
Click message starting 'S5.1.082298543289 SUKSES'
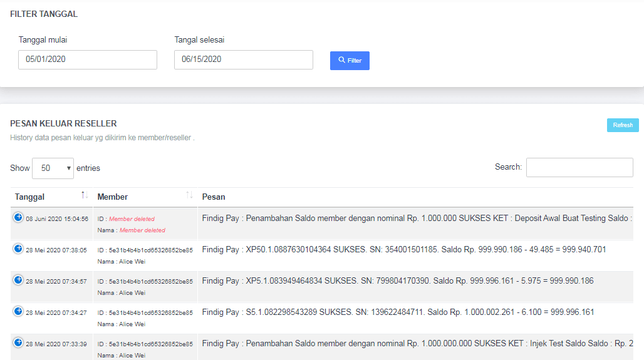(398, 312)
